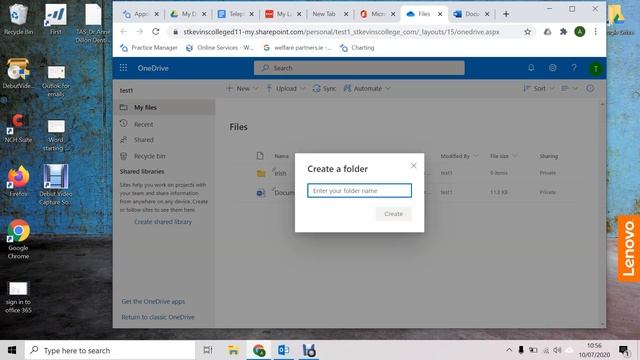
Task: Open the notifications bell in OneDrive header
Action: [x=531, y=68]
